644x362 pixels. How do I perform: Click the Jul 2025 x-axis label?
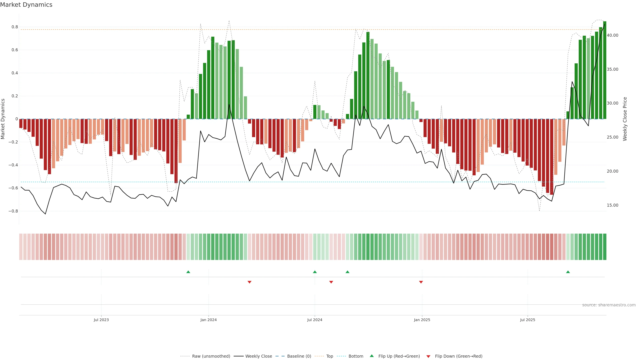coord(527,320)
